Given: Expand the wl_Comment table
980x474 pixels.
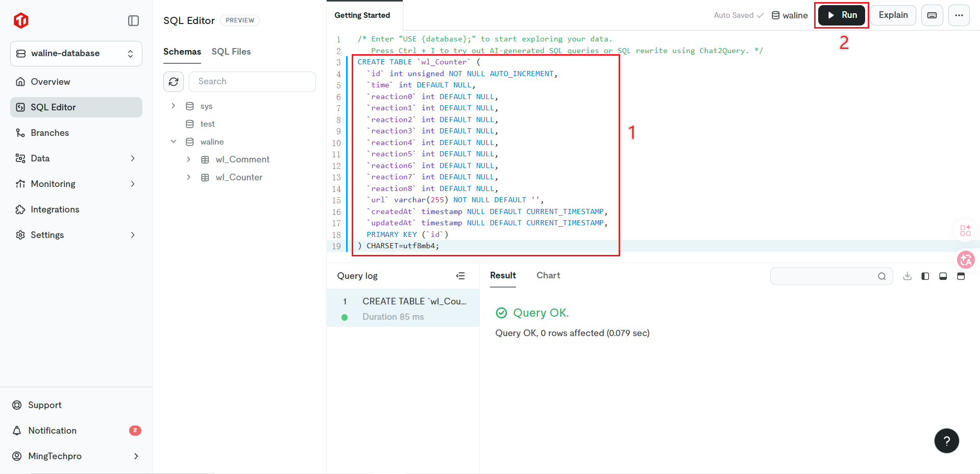Looking at the screenshot, I should [189, 159].
